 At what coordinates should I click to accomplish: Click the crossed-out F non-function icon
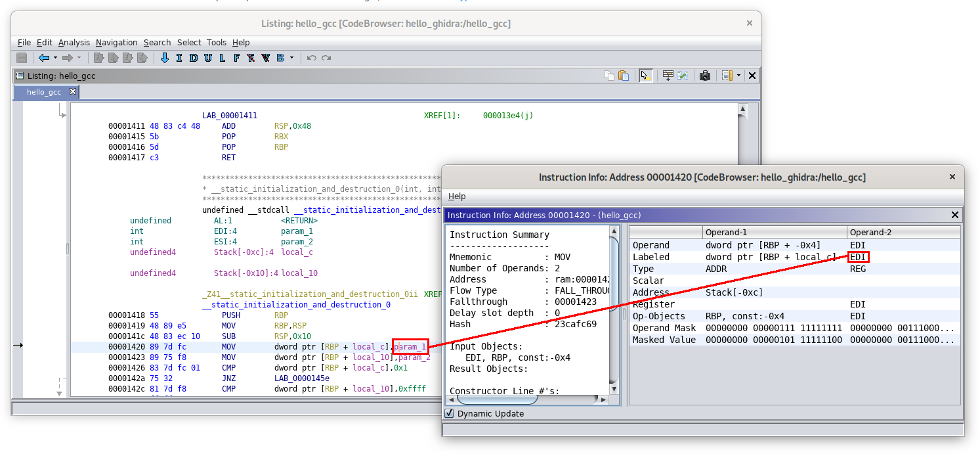[x=251, y=58]
